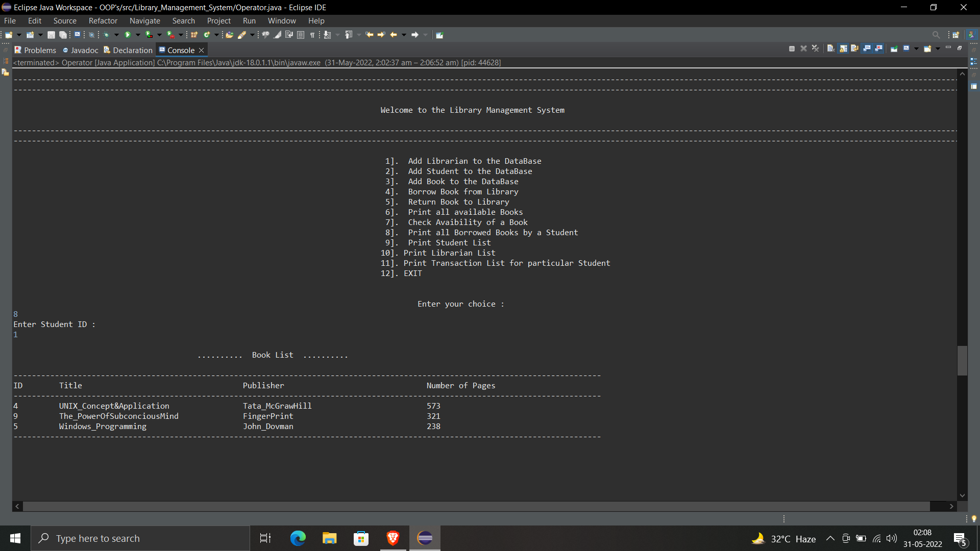
Task: Click the Access Commands search magnifier
Action: (936, 35)
